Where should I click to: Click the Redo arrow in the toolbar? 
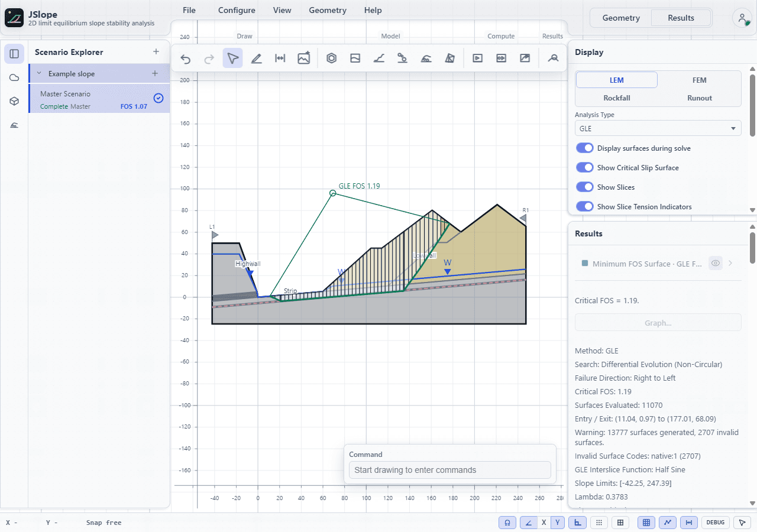[209, 59]
